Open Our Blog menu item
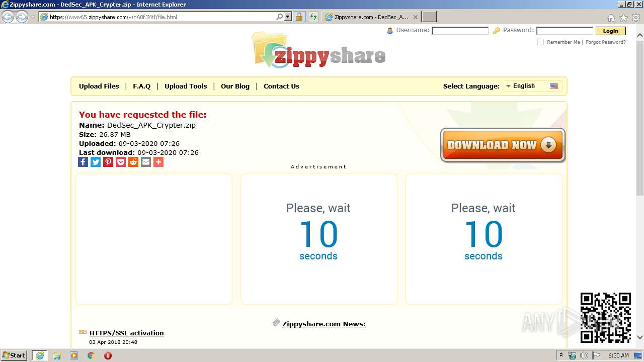 coord(235,86)
